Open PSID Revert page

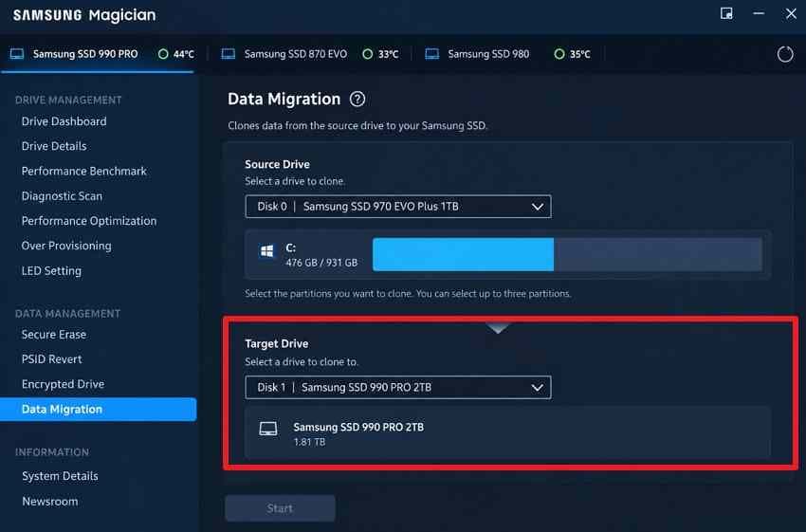point(51,359)
